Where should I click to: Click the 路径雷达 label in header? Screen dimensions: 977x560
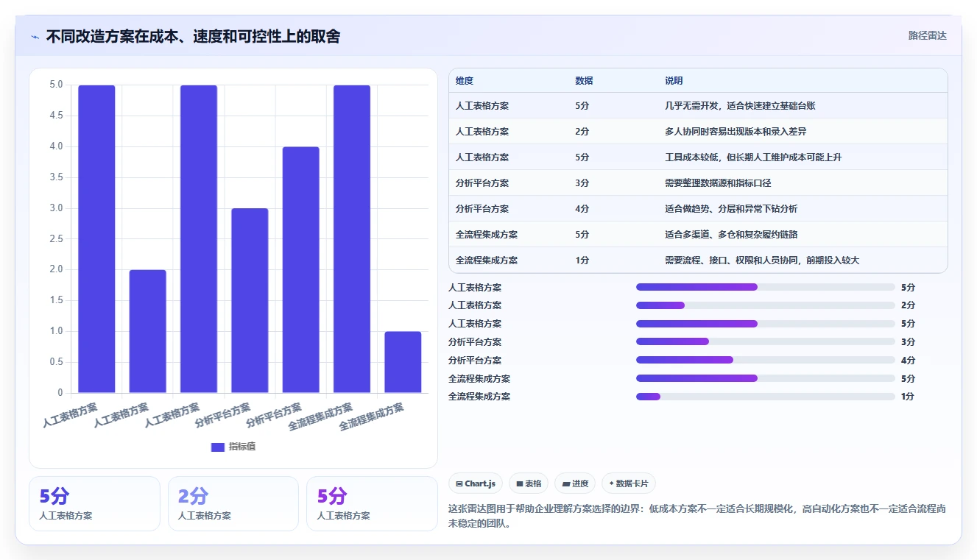tap(928, 35)
